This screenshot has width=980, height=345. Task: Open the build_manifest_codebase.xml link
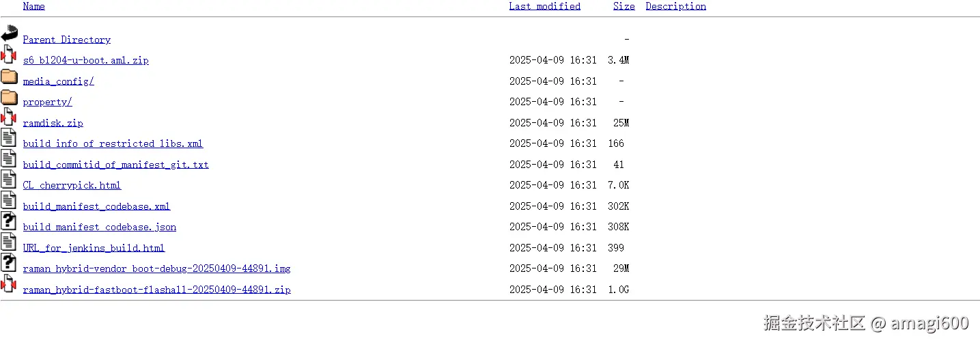tap(96, 206)
